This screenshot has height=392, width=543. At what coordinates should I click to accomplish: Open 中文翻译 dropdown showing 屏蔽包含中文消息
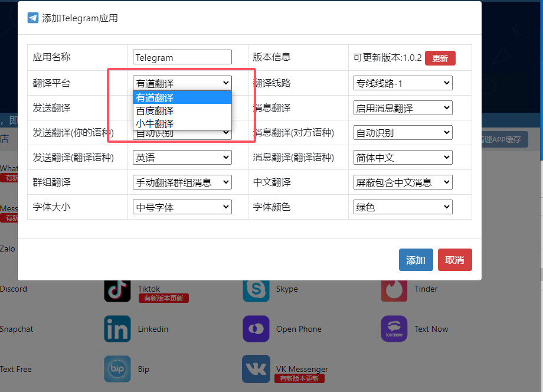[x=403, y=182]
